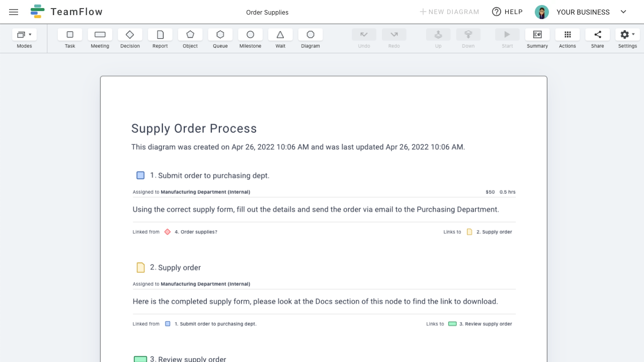The image size is (644, 362).
Task: Open the Modes dropdown
Action: tap(24, 35)
